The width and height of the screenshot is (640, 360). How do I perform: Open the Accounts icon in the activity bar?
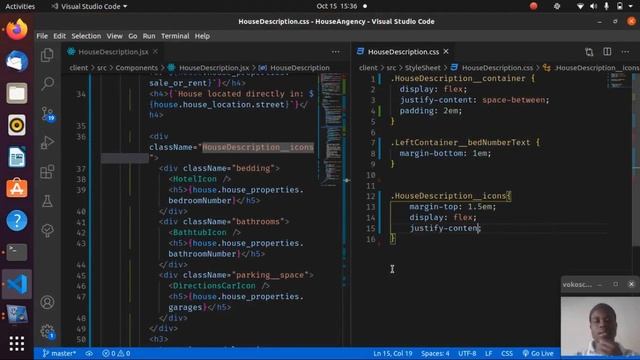pyautogui.click(x=47, y=302)
